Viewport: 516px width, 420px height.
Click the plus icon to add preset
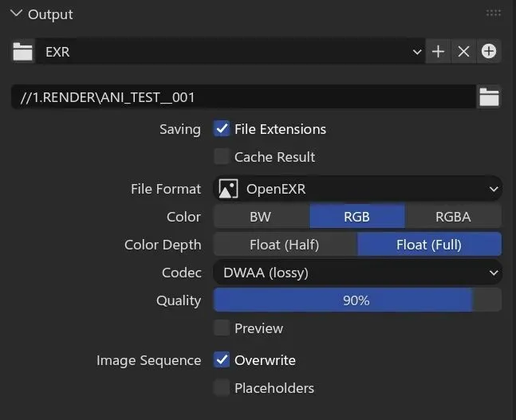438,53
